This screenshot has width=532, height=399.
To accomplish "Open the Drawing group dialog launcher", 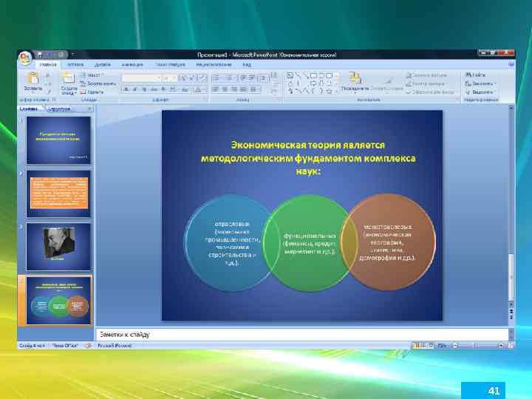I will (x=457, y=100).
